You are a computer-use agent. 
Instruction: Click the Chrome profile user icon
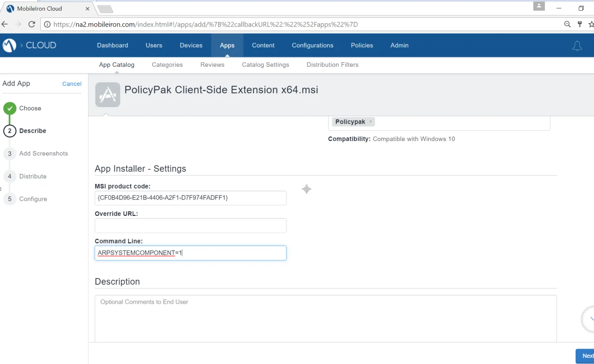(539, 6)
